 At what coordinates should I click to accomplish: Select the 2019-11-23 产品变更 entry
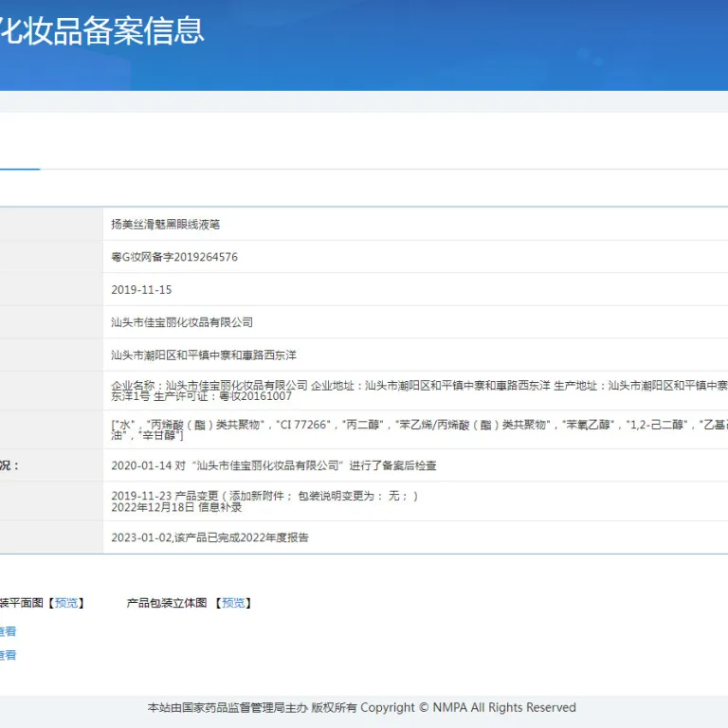(264, 496)
